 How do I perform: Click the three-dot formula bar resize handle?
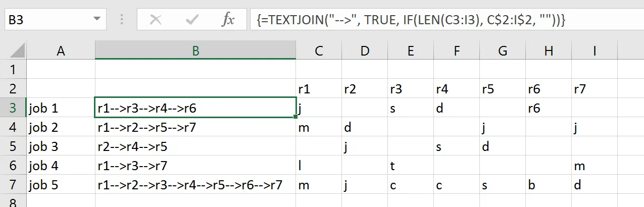[121, 20]
